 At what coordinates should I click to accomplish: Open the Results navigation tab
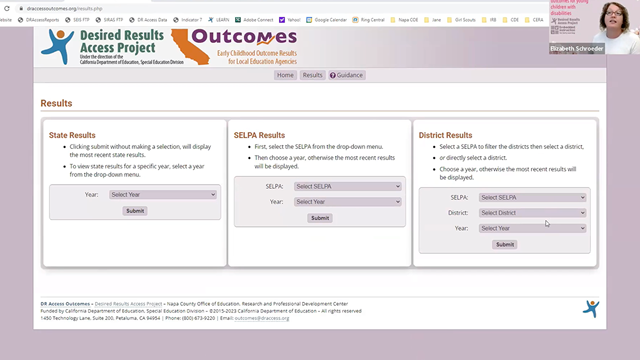(312, 75)
